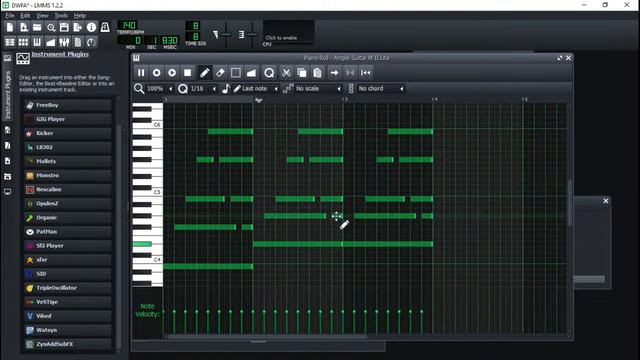Image resolution: width=640 pixels, height=360 pixels.
Task: Save the current project with disk icon
Action: 64,27
